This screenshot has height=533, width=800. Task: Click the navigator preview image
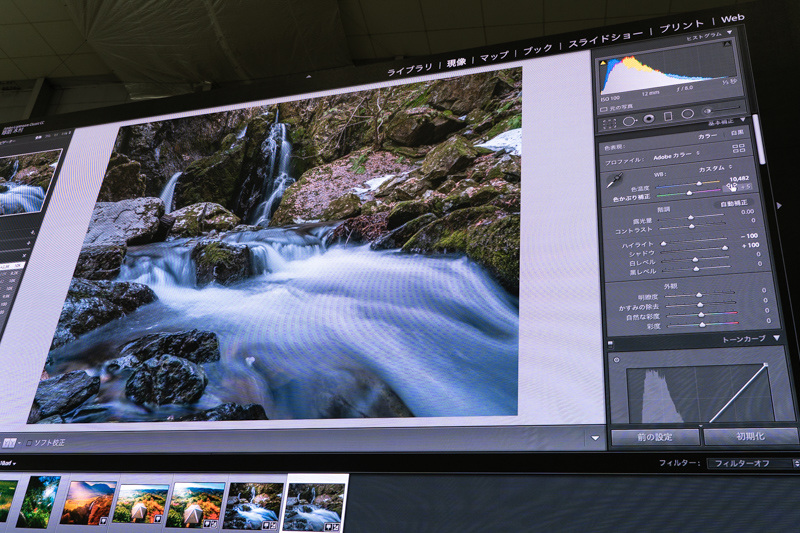(28, 182)
